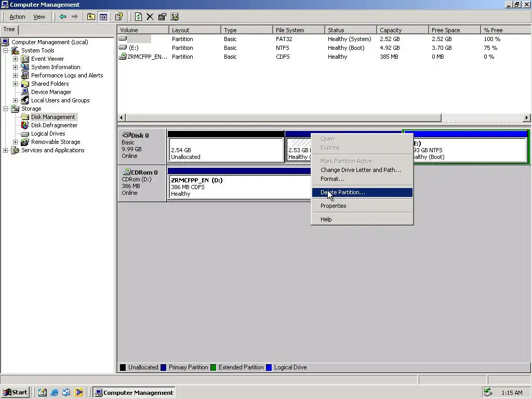This screenshot has width=532, height=399.
Task: Click the Windows Media Player quick launch icon
Action: click(x=79, y=393)
